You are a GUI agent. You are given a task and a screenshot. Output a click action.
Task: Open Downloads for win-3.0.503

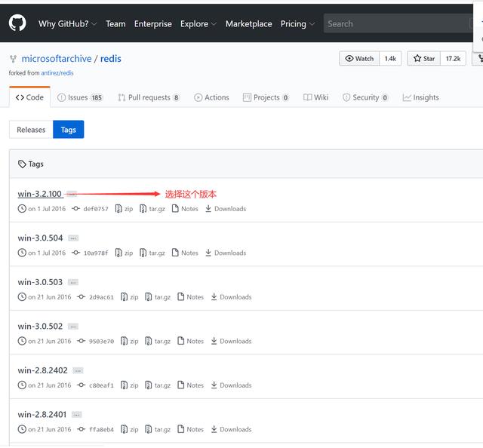click(231, 297)
